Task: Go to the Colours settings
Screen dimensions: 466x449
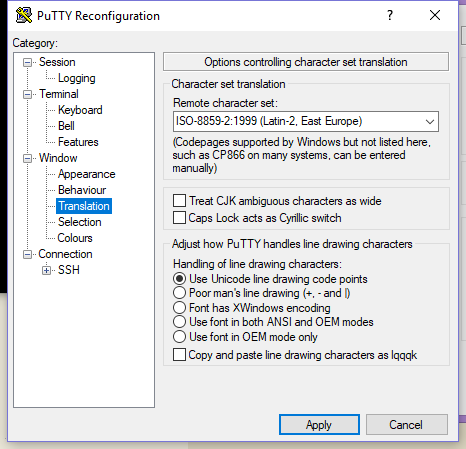Action: (x=75, y=238)
